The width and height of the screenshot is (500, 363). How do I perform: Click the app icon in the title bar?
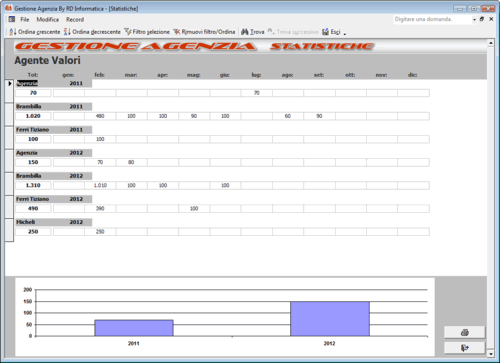click(8, 8)
